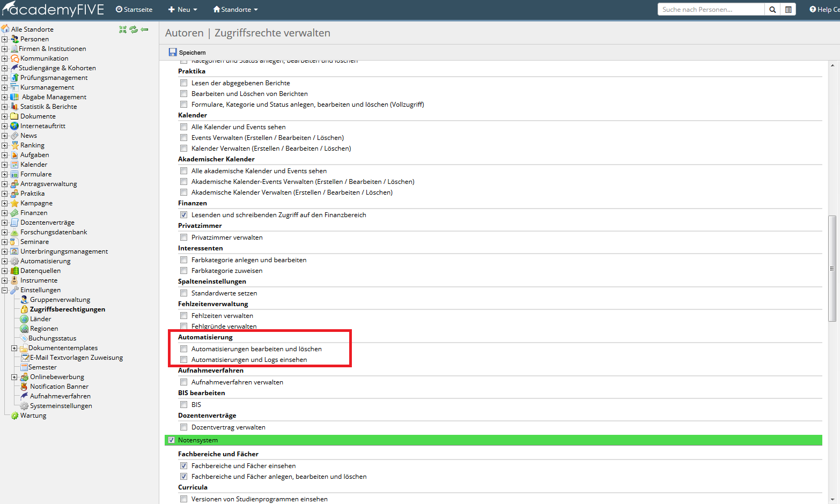Click the Wartung gear icon
840x504 pixels.
pyautogui.click(x=14, y=416)
